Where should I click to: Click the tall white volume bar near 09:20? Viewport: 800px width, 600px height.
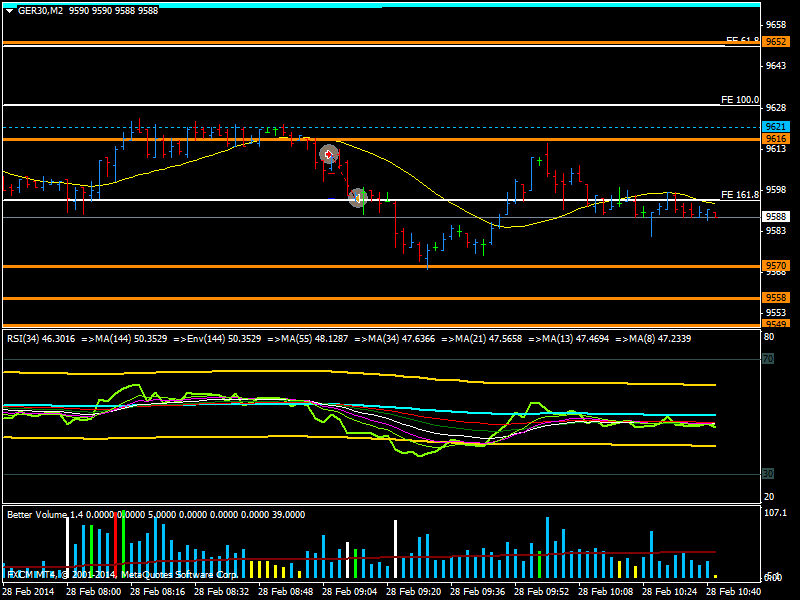point(396,549)
